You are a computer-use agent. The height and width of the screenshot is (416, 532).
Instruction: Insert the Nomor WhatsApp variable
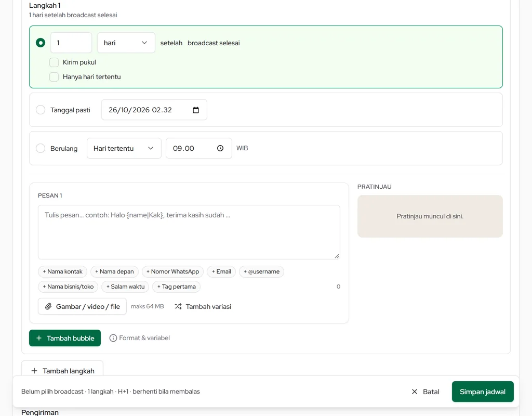(173, 271)
